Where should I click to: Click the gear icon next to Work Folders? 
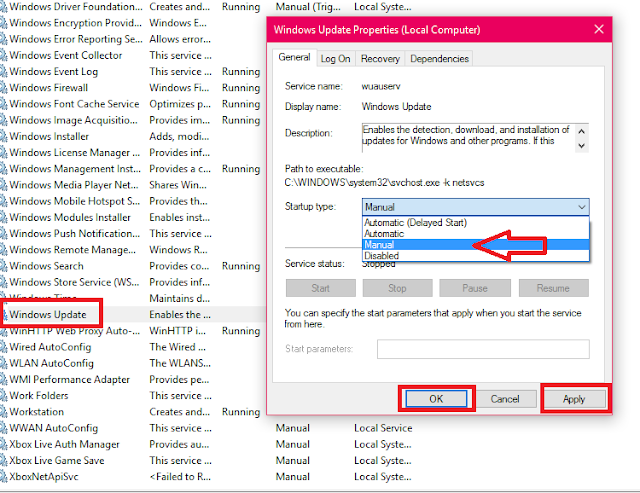click(3, 395)
